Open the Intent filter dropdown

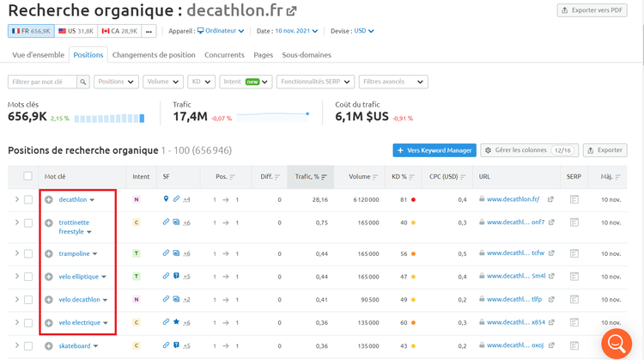click(x=246, y=82)
